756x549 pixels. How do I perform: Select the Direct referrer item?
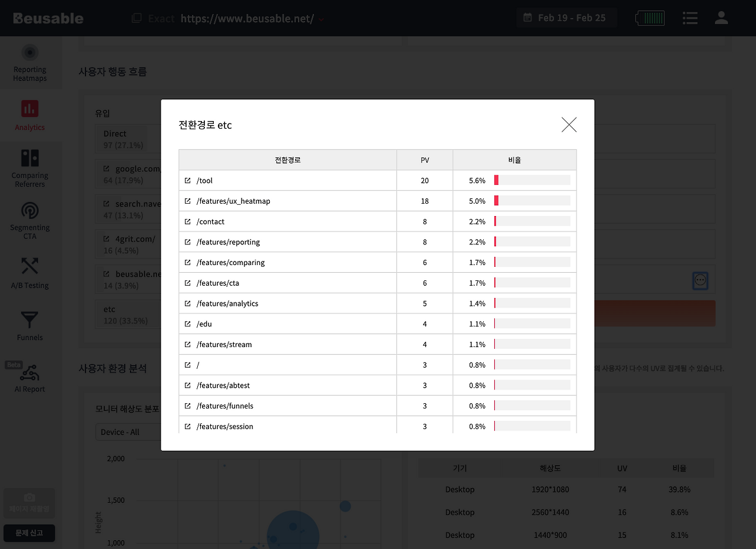pos(128,139)
